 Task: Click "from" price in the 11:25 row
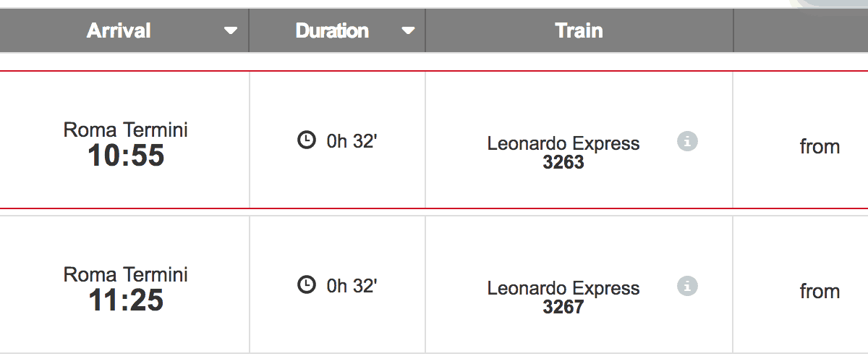[x=820, y=292]
